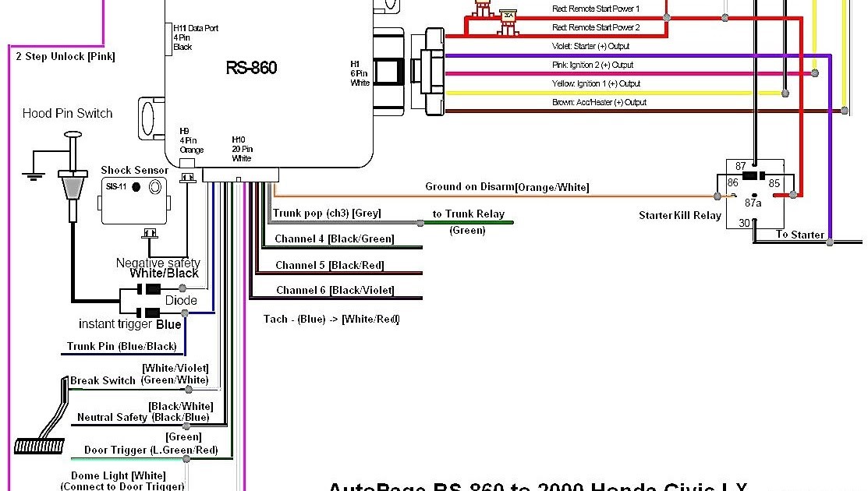Click fuse on Remote Start Power 2 wire

[508, 22]
